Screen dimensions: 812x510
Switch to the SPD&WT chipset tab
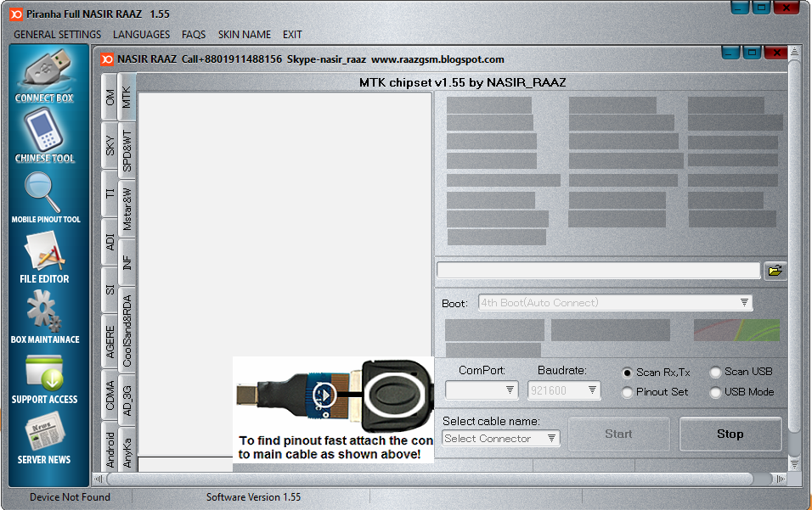(127, 150)
